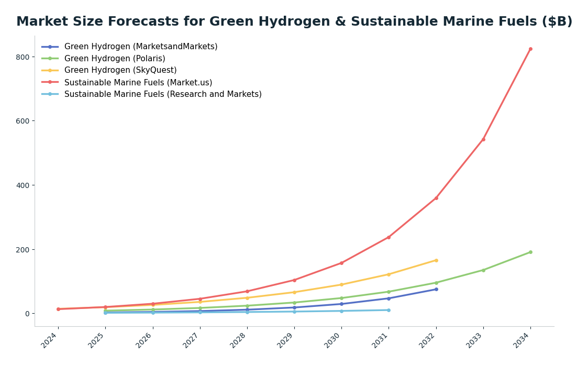Image resolution: width=588 pixels, height=365 pixels.
Task: Click the blue MarketsandMarkets data point at 2032
Action: (x=436, y=289)
